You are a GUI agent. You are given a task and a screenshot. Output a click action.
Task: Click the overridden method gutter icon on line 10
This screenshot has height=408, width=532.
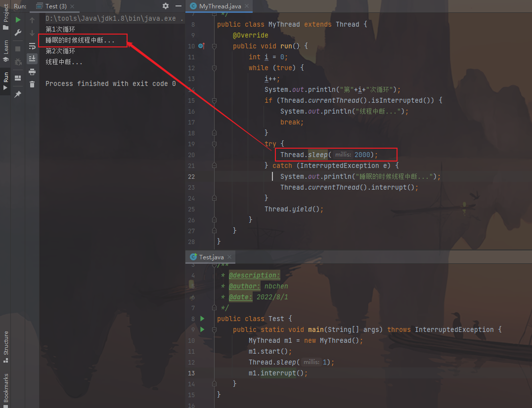201,46
